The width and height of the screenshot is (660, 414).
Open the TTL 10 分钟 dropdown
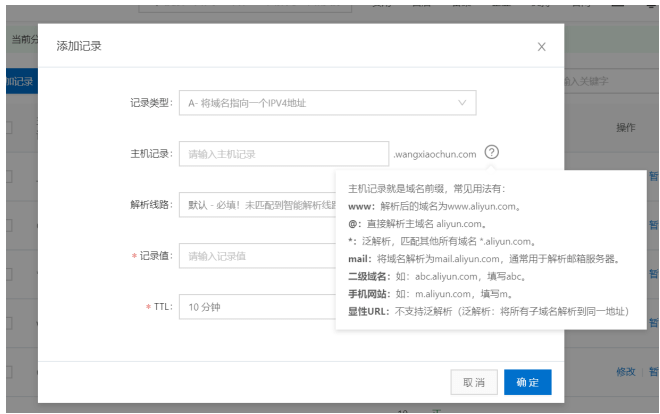coord(258,307)
